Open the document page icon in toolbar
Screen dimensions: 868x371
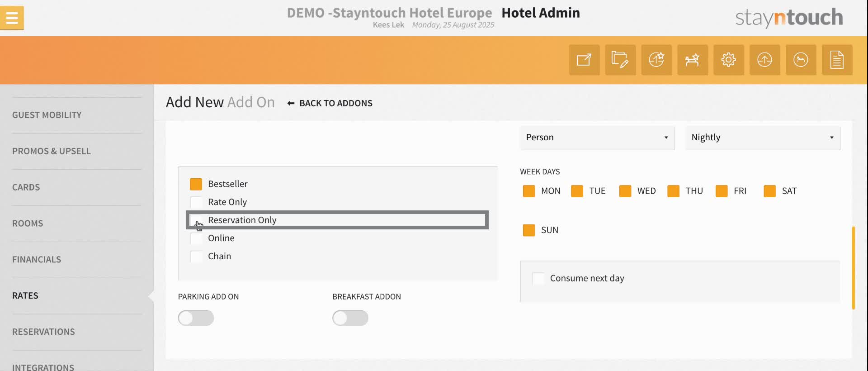837,60
